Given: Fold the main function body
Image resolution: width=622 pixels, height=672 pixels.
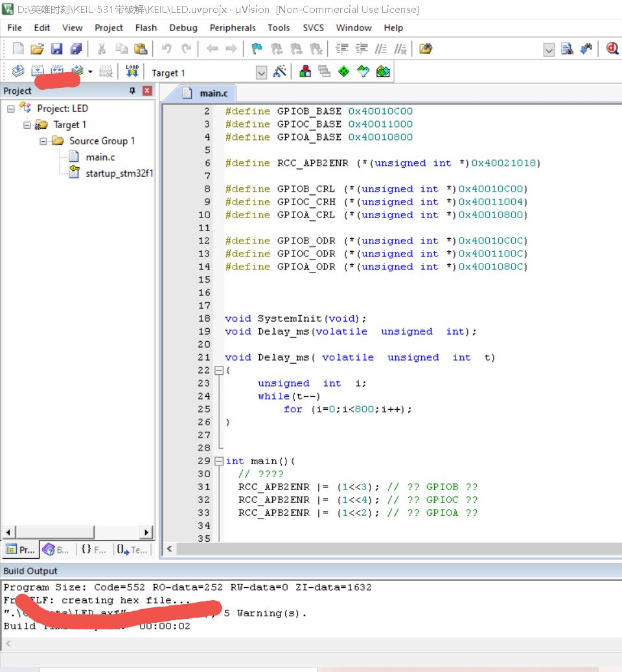Looking at the screenshot, I should (x=219, y=461).
